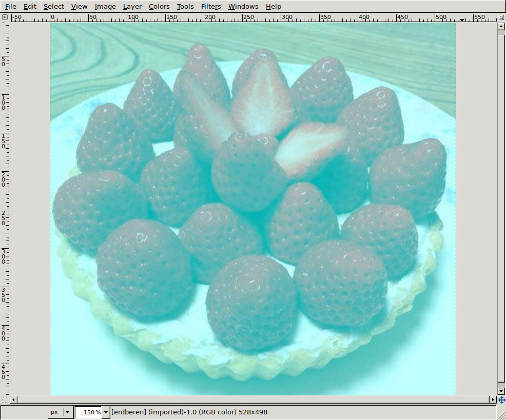Click the 150% zoom input field
Viewport: 506px width, 420px height.
coord(88,412)
